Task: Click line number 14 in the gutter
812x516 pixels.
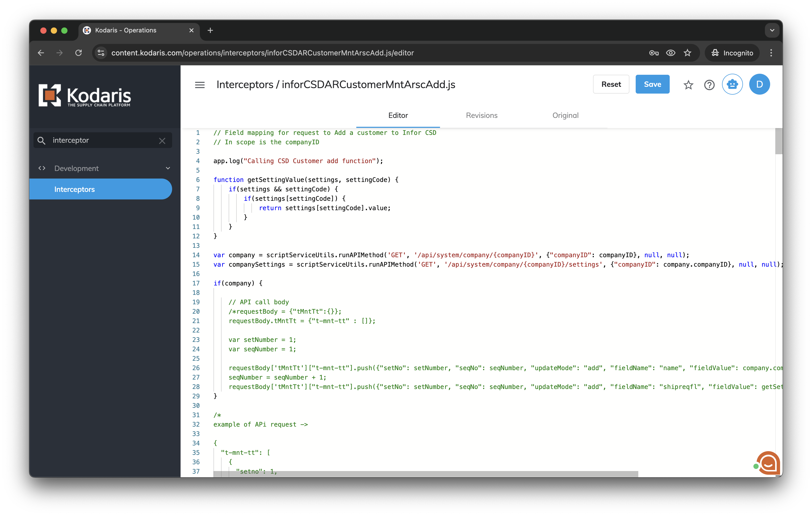Action: point(196,255)
